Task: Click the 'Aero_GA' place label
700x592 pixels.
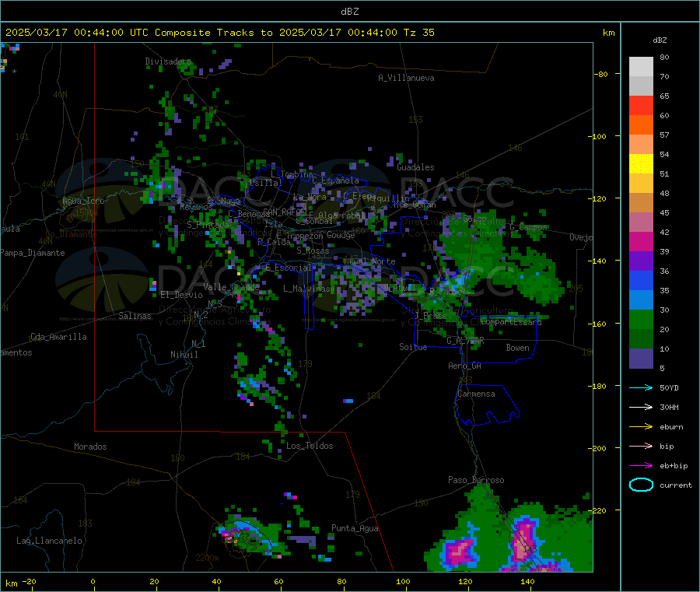Action: click(464, 366)
